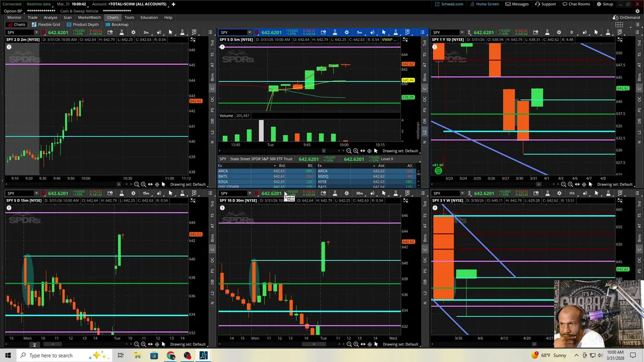
Task: Open Setup menu
Action: (605, 4)
